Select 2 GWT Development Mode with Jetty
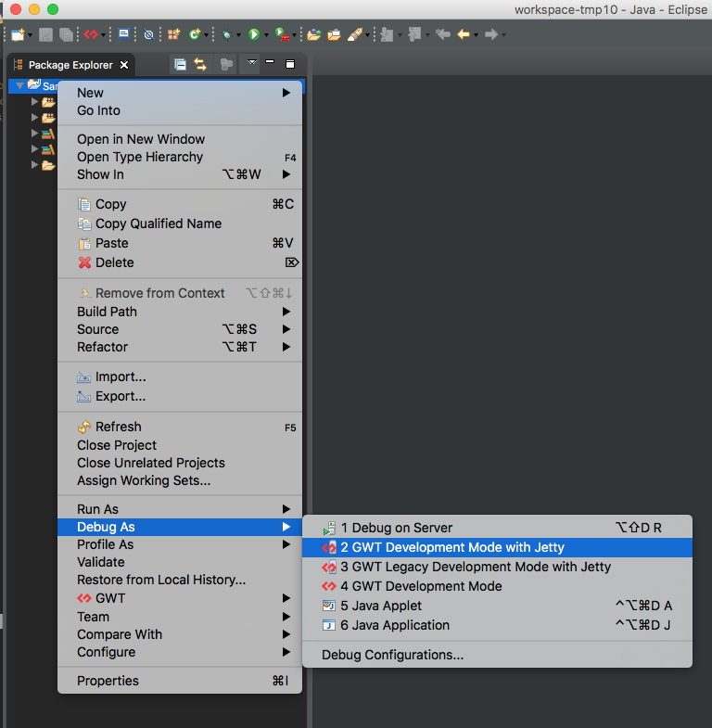The height and width of the screenshot is (728, 712). 497,547
